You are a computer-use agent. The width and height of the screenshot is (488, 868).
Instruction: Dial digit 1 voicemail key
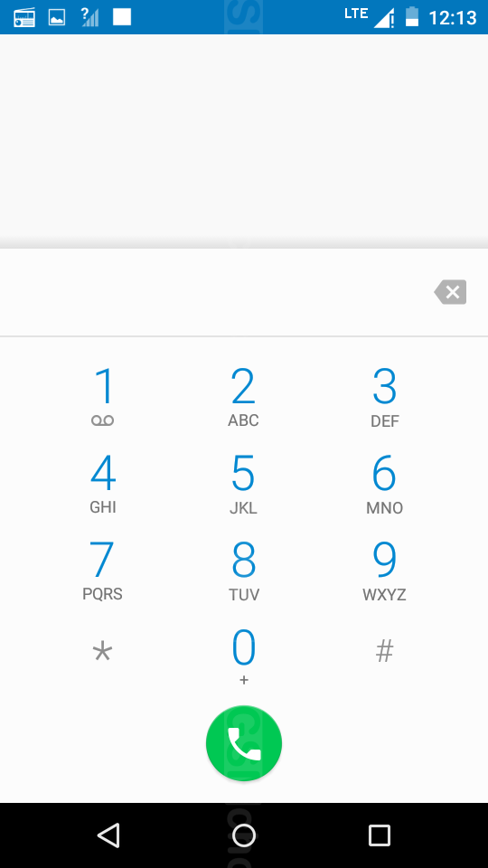coord(103,395)
